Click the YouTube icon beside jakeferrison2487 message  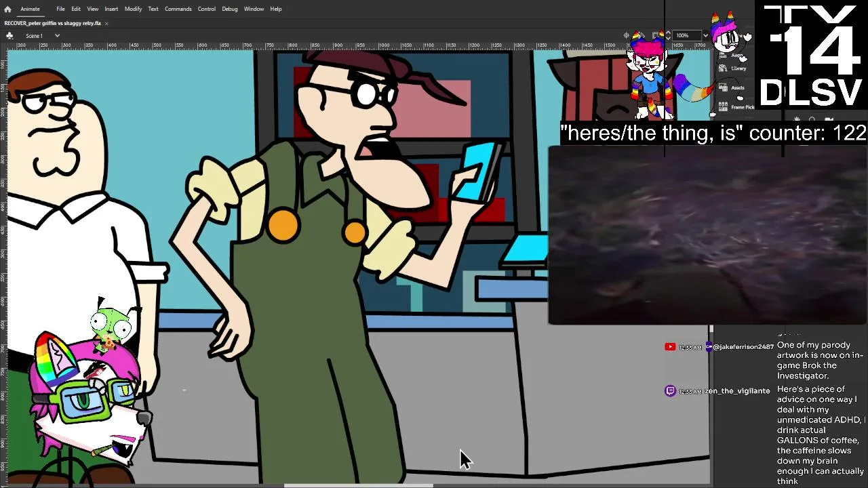pyautogui.click(x=670, y=347)
